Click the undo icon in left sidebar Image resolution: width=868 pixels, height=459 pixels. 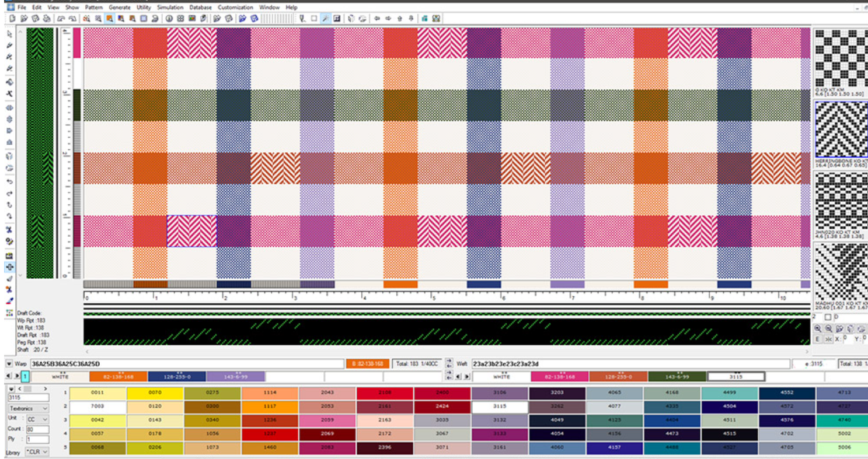coord(9,181)
